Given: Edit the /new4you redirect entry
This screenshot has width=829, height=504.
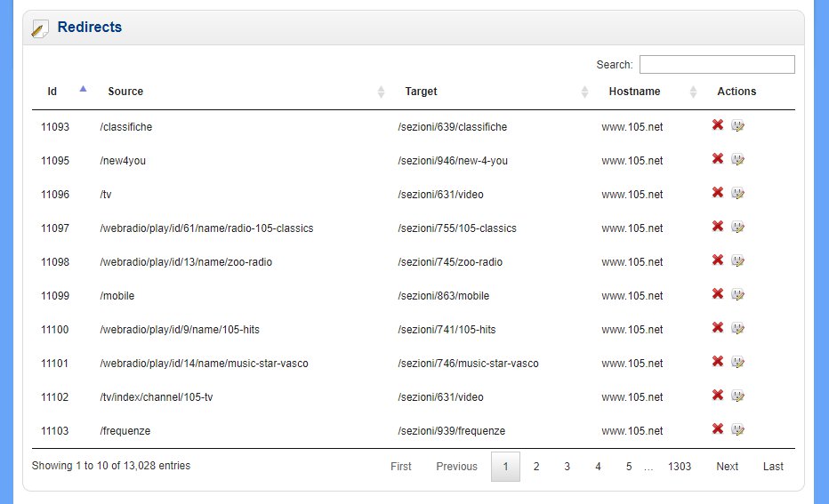Looking at the screenshot, I should point(737,160).
